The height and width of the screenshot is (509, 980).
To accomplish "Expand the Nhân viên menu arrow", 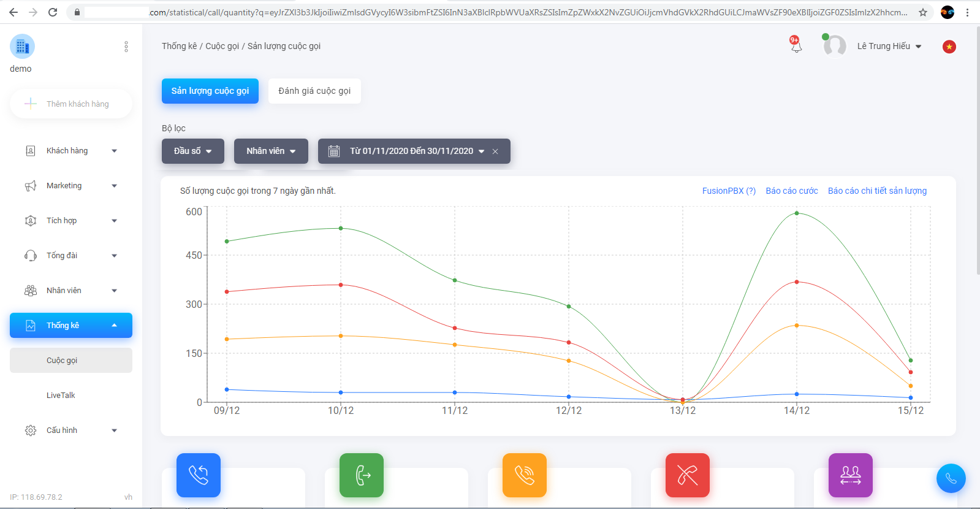I will coord(114,291).
